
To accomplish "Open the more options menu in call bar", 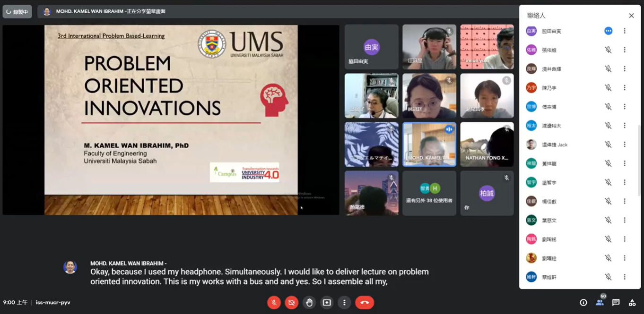I will [x=344, y=303].
